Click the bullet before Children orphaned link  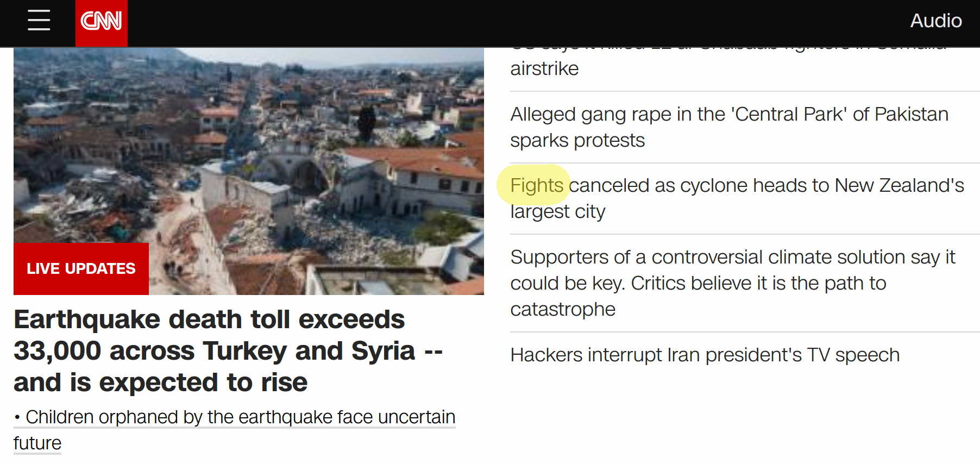18,418
